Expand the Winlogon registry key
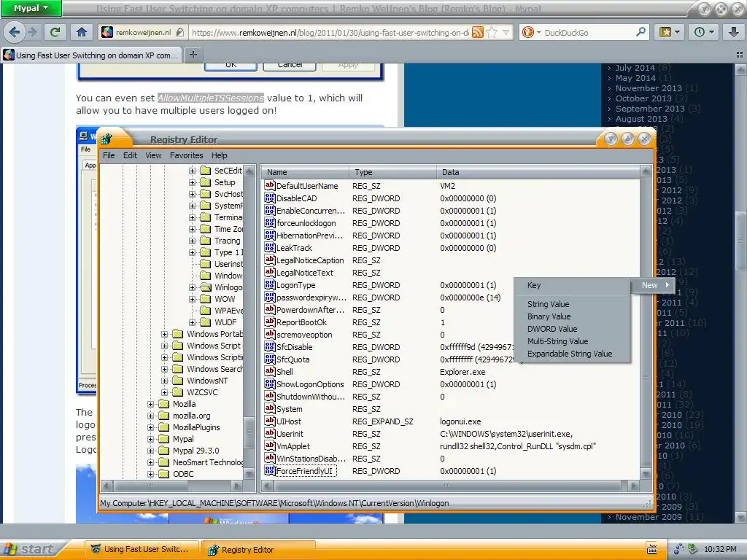 pyautogui.click(x=192, y=287)
